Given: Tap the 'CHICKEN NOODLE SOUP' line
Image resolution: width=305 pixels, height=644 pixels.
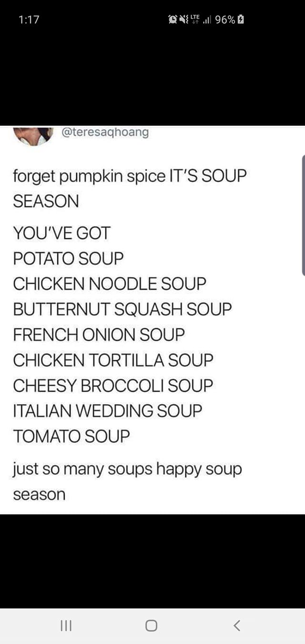Looking at the screenshot, I should point(110,284).
